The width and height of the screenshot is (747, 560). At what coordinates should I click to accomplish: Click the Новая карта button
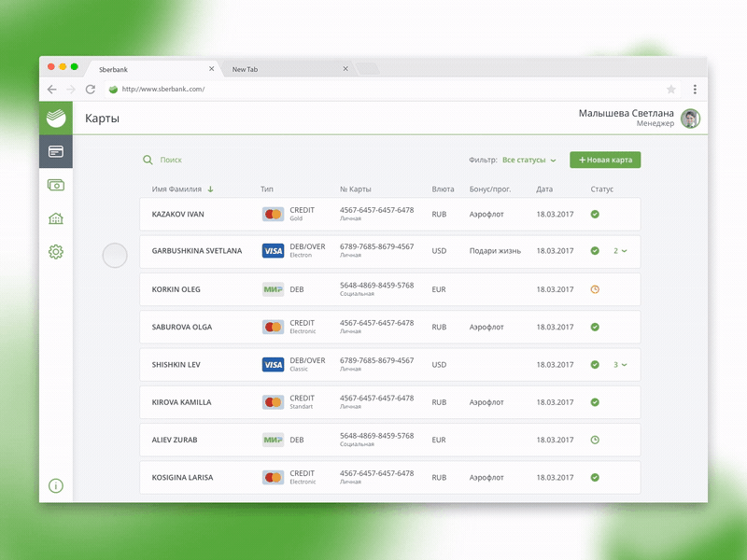[x=605, y=160]
